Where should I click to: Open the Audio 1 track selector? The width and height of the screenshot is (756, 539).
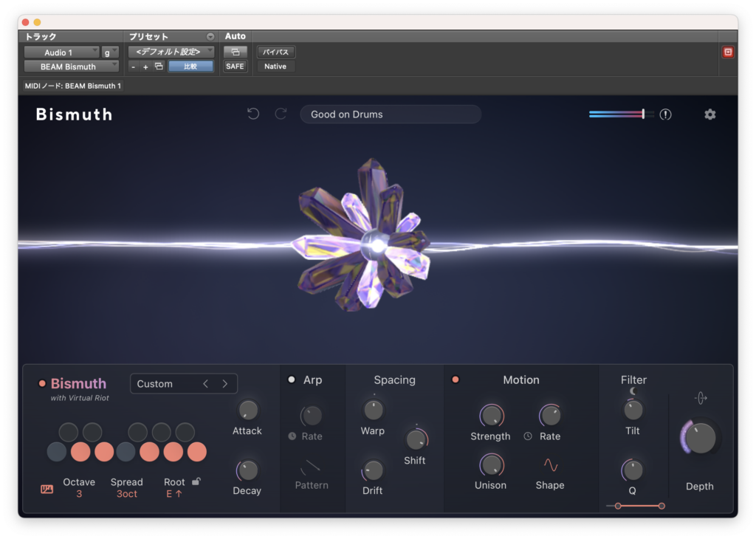pyautogui.click(x=62, y=52)
